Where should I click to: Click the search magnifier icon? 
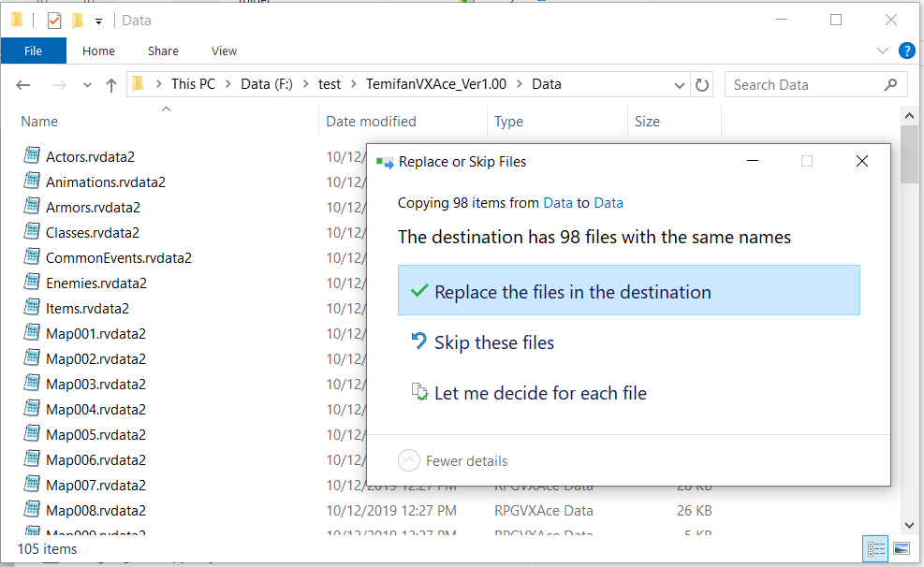click(890, 85)
